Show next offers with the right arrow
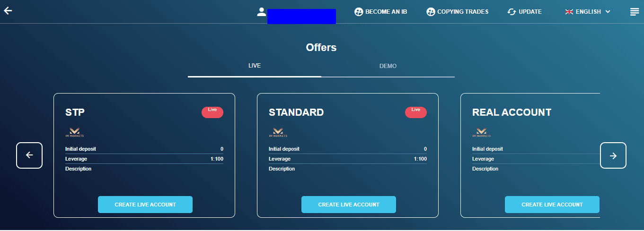This screenshot has height=231, width=644. [613, 155]
